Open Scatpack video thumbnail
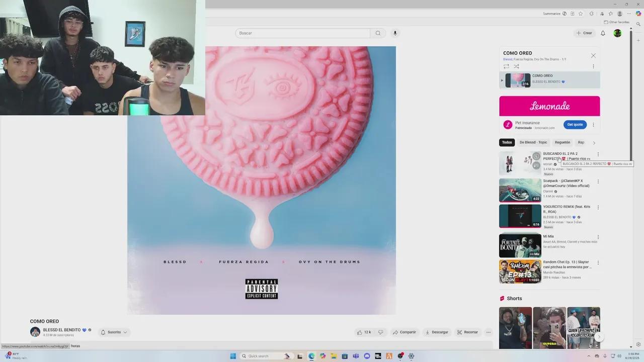 (520, 190)
